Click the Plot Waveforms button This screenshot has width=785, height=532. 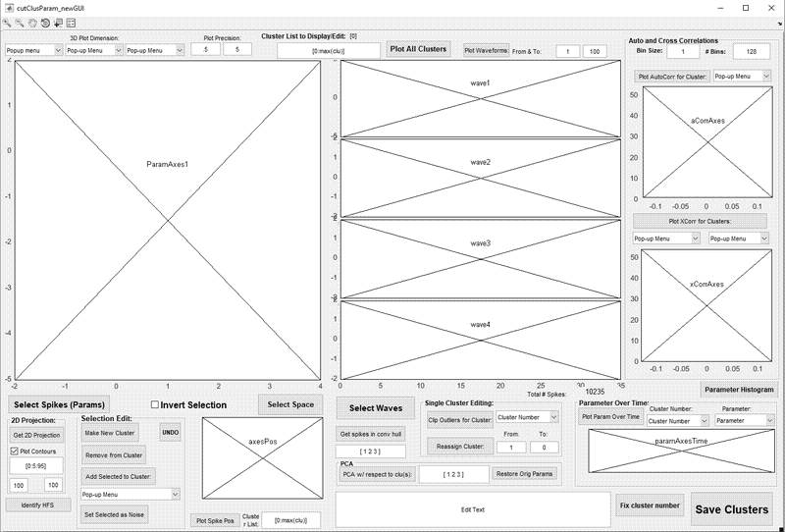click(x=486, y=51)
